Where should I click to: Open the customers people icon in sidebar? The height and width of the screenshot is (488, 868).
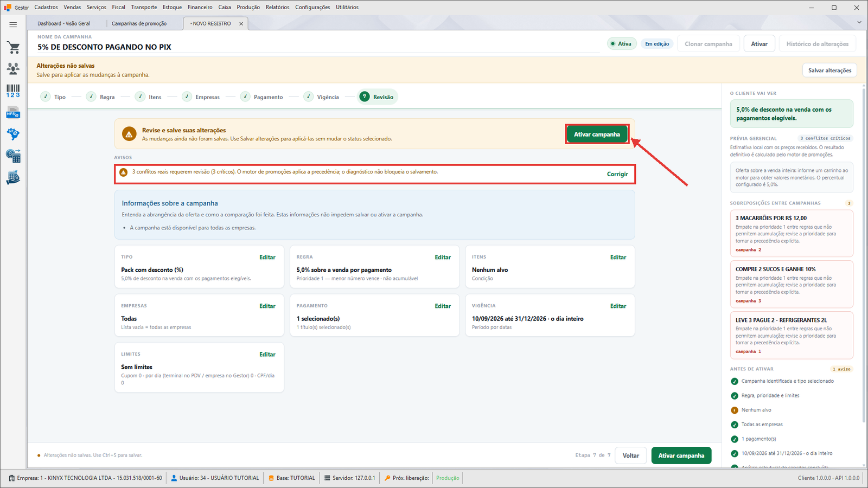tap(13, 68)
